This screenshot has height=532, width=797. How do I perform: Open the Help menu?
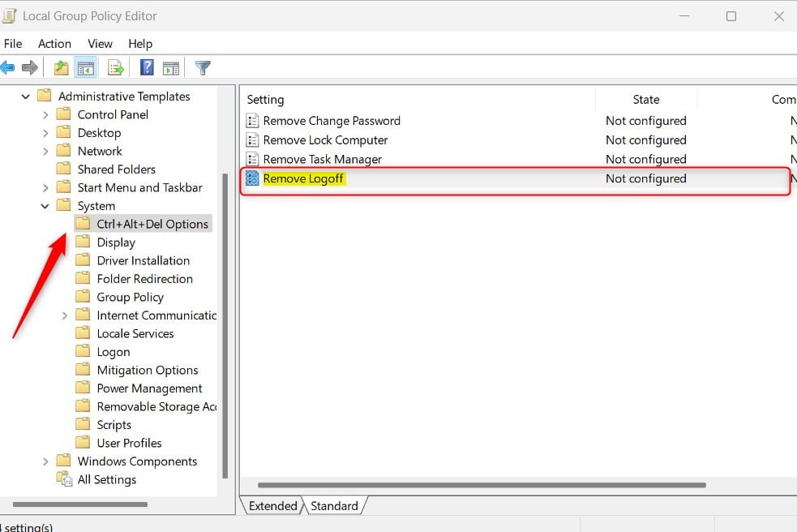click(x=140, y=44)
